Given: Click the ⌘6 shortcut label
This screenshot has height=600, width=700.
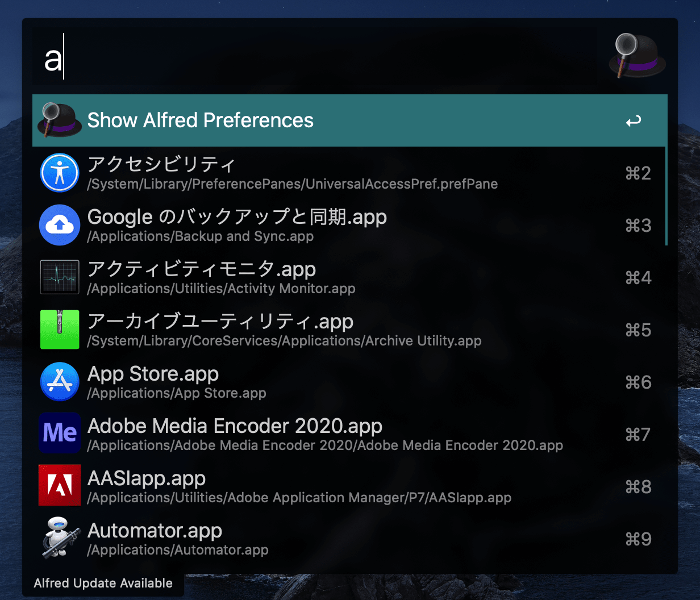Looking at the screenshot, I should coord(638,382).
